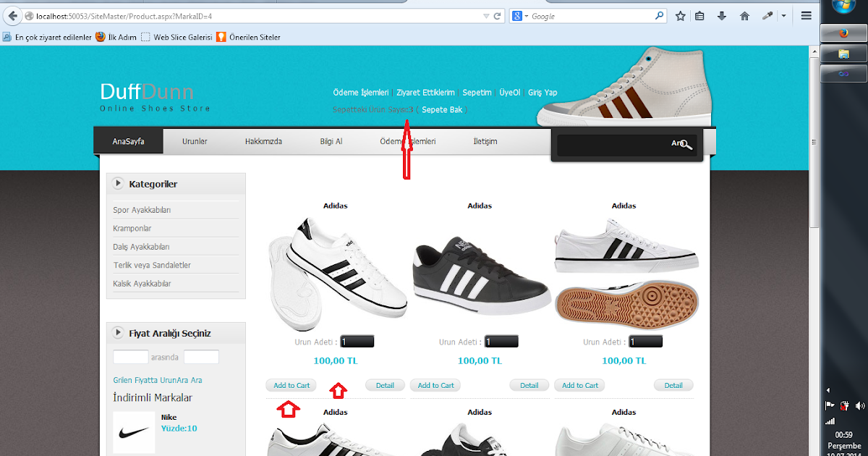The width and height of the screenshot is (868, 456).
Task: Select the AnaSayfa navigation tab
Action: [128, 141]
